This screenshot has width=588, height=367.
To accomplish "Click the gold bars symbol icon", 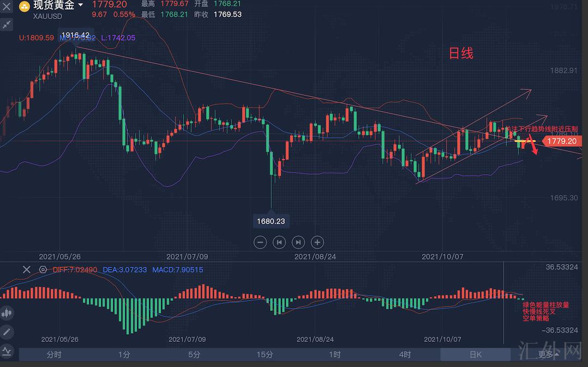I will coord(26,7).
